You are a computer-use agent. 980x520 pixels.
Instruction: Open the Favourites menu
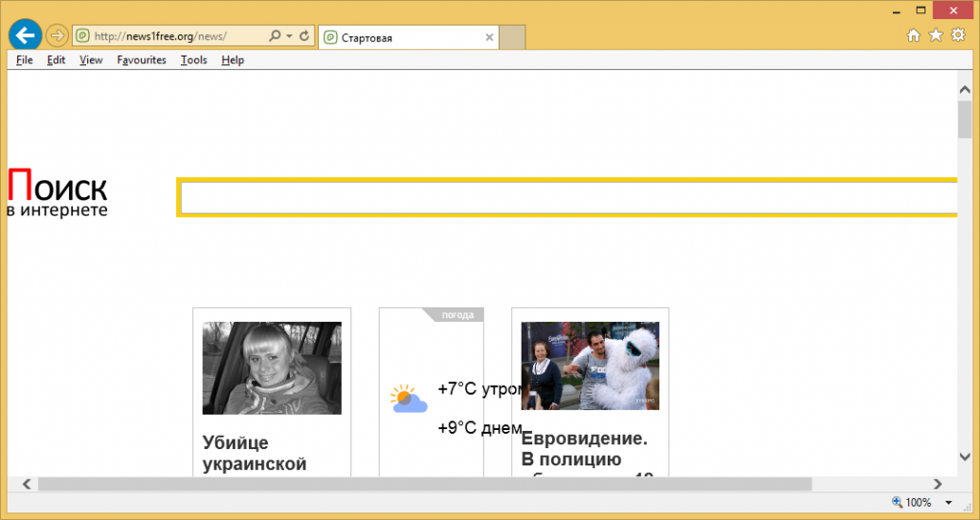[142, 59]
